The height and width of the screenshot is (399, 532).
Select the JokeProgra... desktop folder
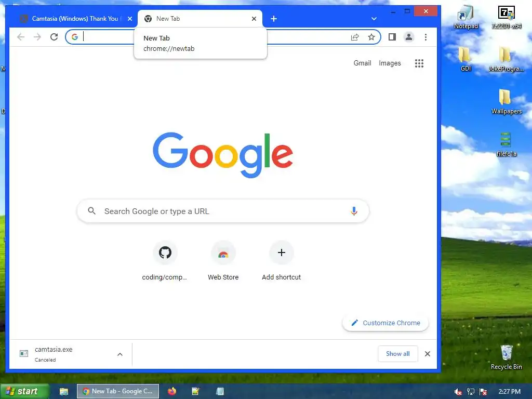pos(506,59)
